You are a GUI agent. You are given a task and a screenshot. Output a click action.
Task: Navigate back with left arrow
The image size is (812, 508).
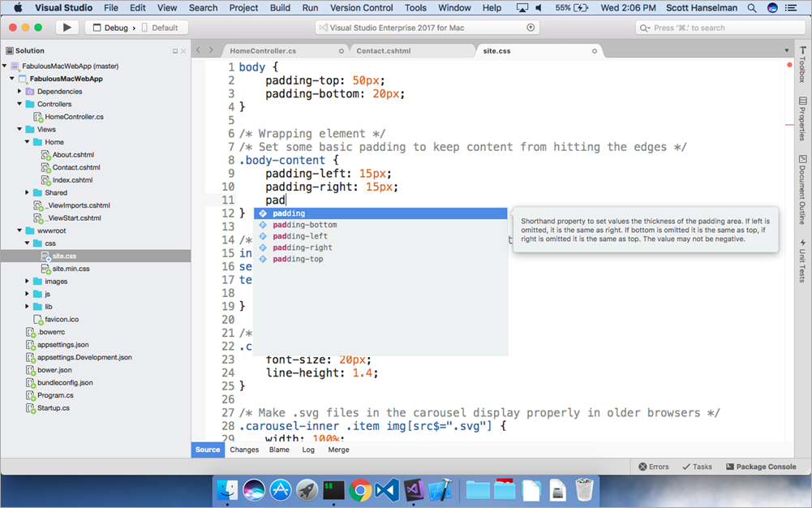click(199, 50)
